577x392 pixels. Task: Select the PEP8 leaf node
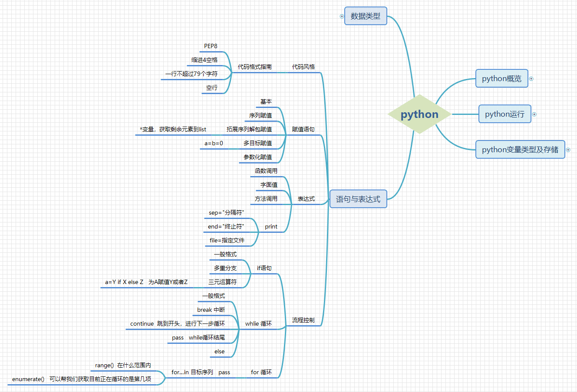tap(211, 46)
